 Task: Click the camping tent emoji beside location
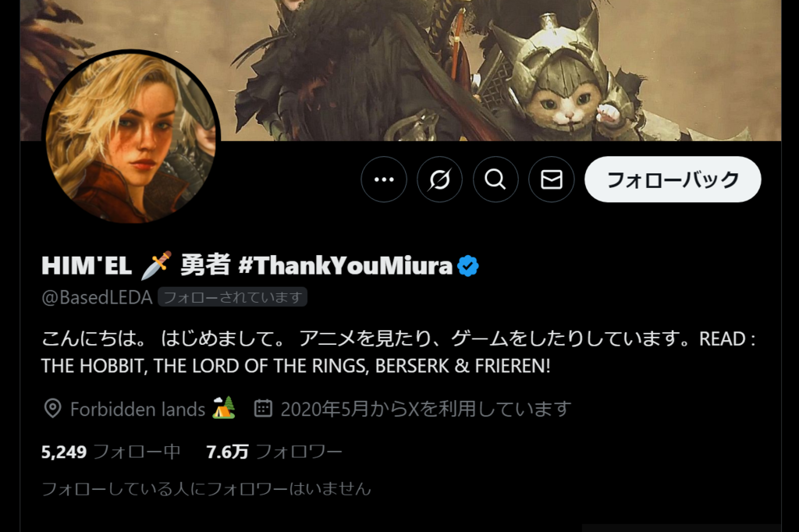click(224, 408)
